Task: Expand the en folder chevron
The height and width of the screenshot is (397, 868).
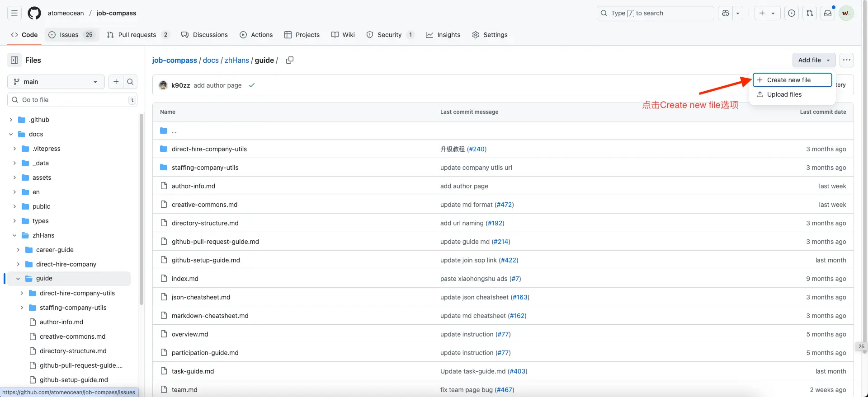Action: tap(14, 192)
